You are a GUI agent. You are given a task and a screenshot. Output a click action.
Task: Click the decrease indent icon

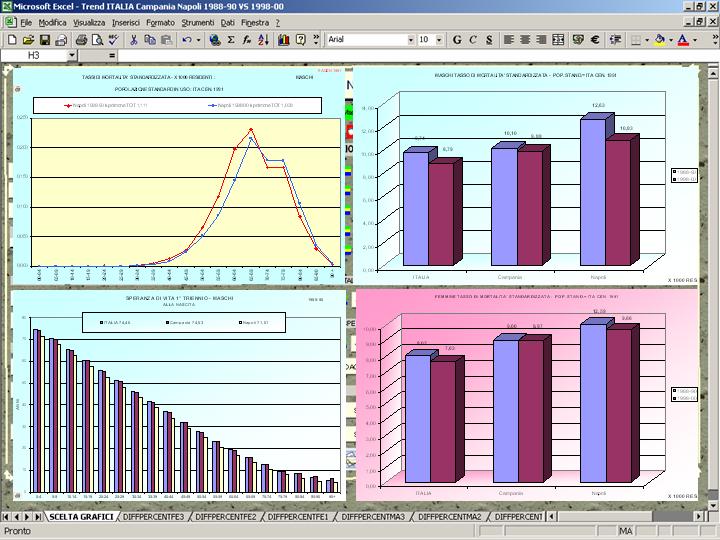(x=615, y=40)
